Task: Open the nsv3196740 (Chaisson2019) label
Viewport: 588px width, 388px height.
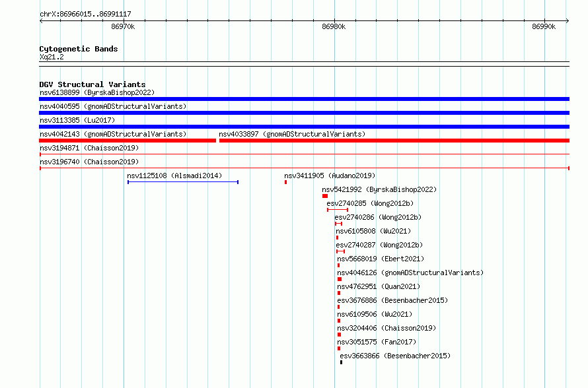Action: point(89,162)
